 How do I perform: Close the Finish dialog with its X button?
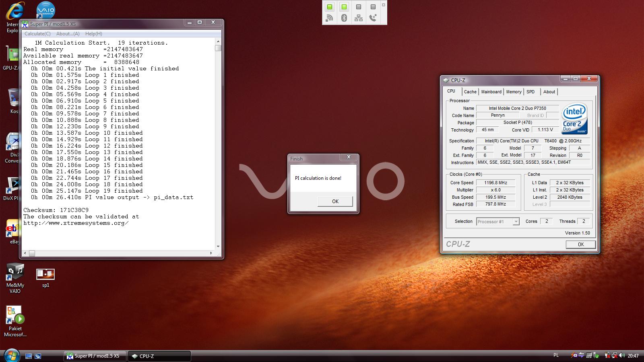coord(349,157)
